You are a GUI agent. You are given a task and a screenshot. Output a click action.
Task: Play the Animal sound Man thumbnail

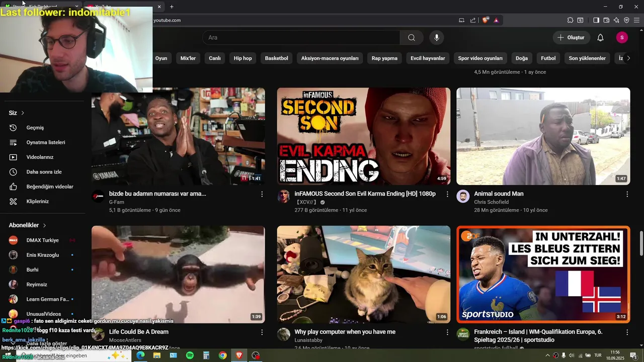coord(543,136)
